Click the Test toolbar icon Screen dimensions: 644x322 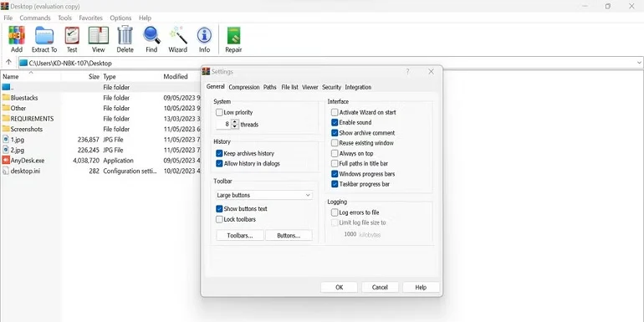(x=72, y=35)
